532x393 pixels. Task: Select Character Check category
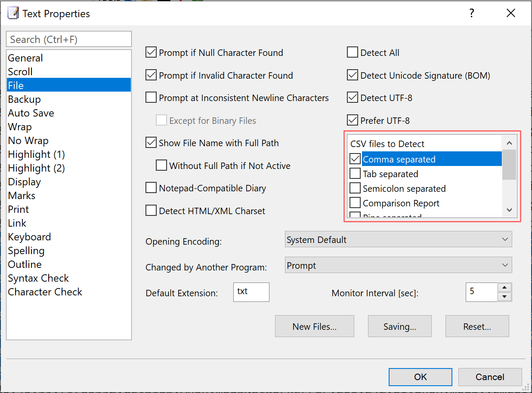69,292
